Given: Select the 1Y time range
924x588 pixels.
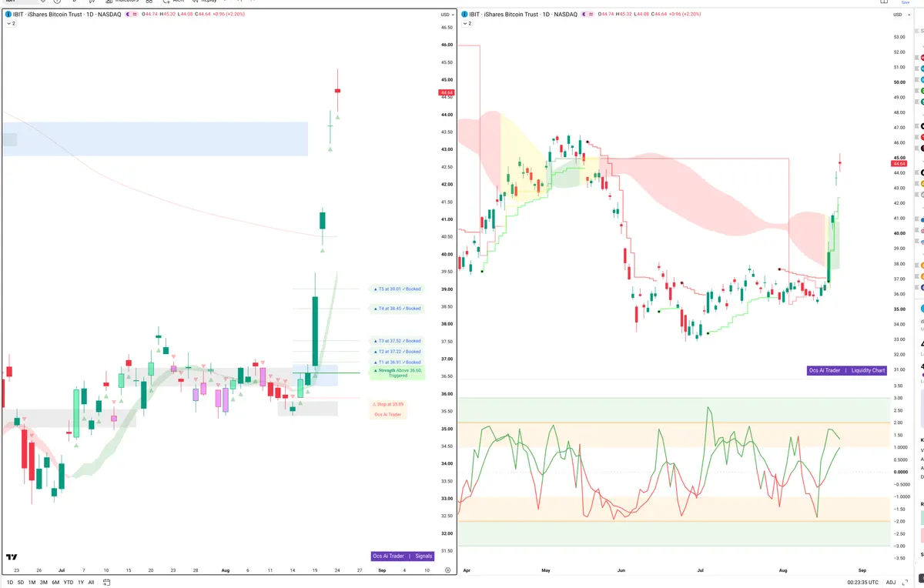Looking at the screenshot, I should point(81,582).
